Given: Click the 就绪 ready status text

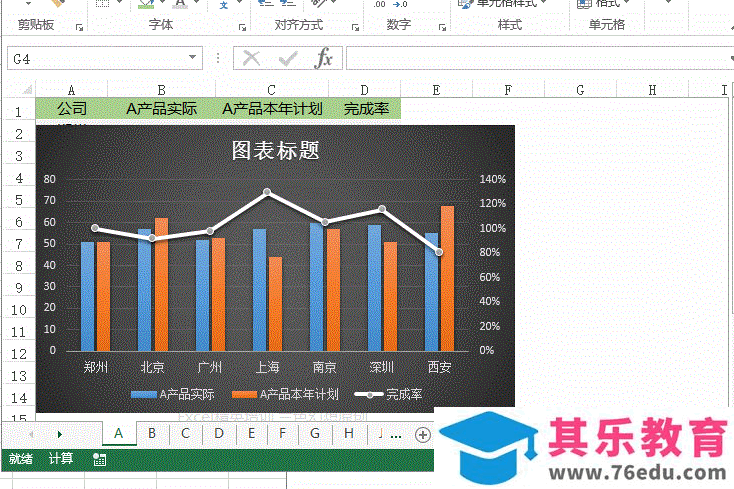Looking at the screenshot, I should tap(21, 459).
